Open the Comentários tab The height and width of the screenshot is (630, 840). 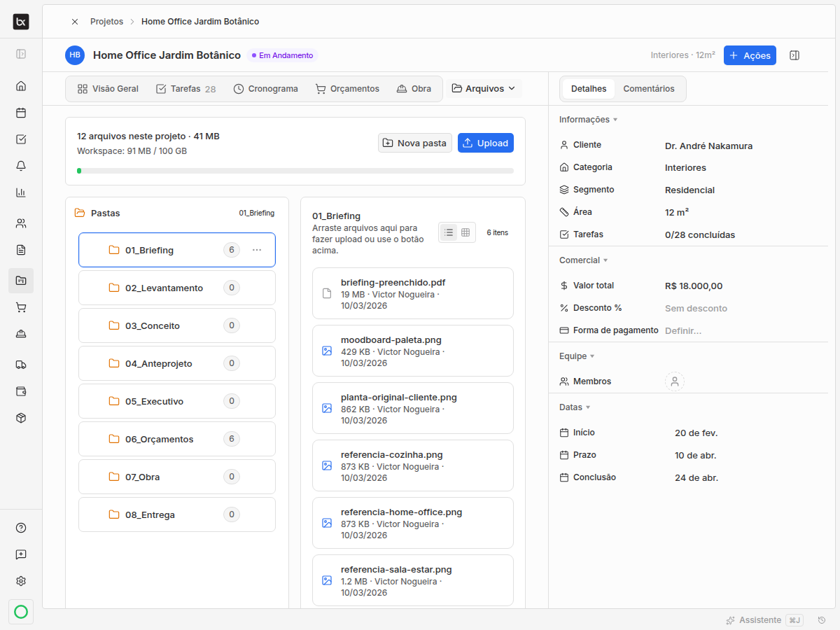pyautogui.click(x=649, y=89)
